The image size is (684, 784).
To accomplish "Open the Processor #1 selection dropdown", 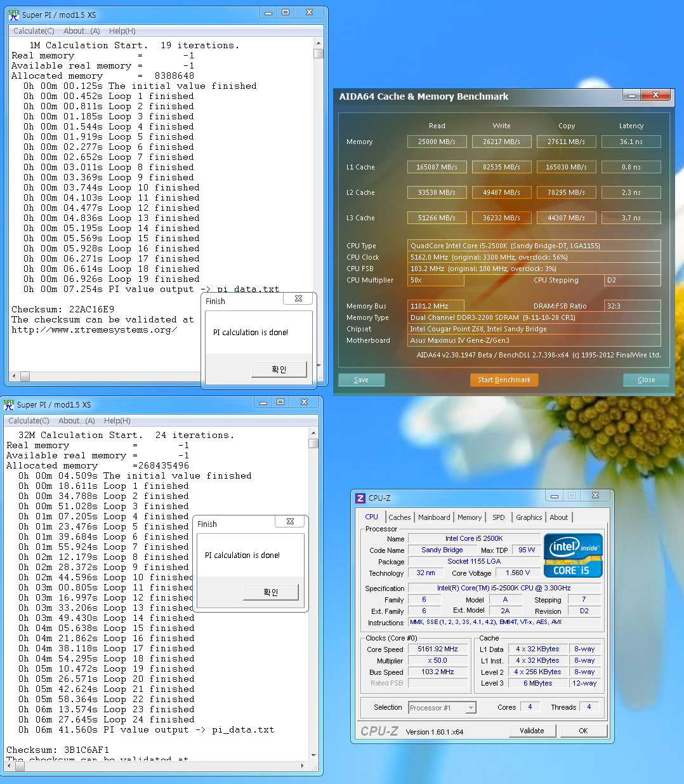I will (442, 708).
